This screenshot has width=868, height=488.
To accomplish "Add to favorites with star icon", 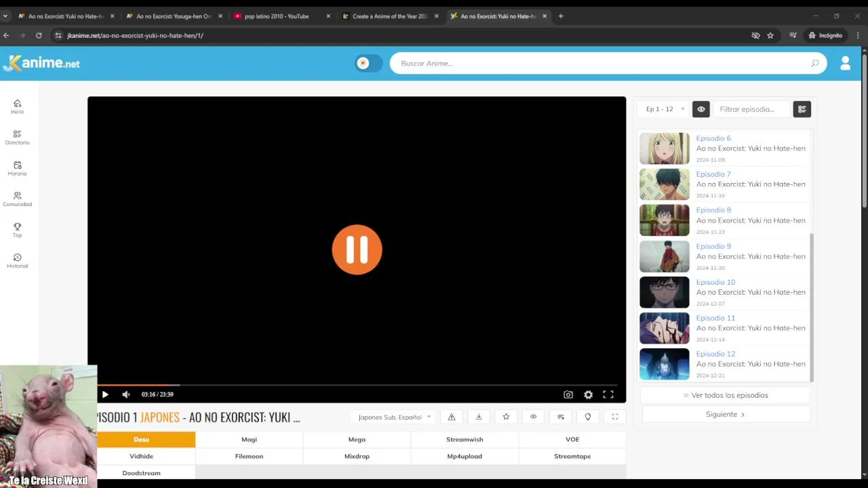I will click(x=506, y=417).
